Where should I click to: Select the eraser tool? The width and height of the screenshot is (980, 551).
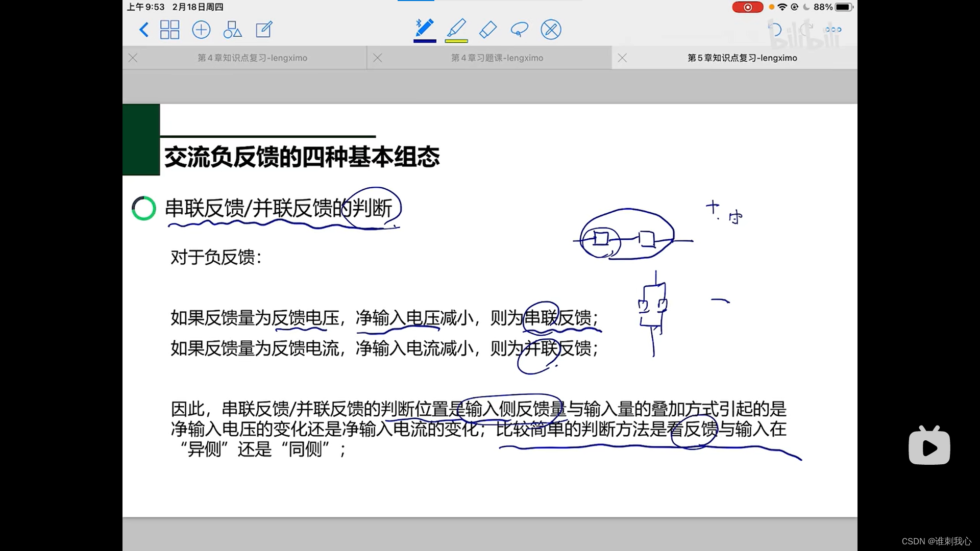point(488,30)
